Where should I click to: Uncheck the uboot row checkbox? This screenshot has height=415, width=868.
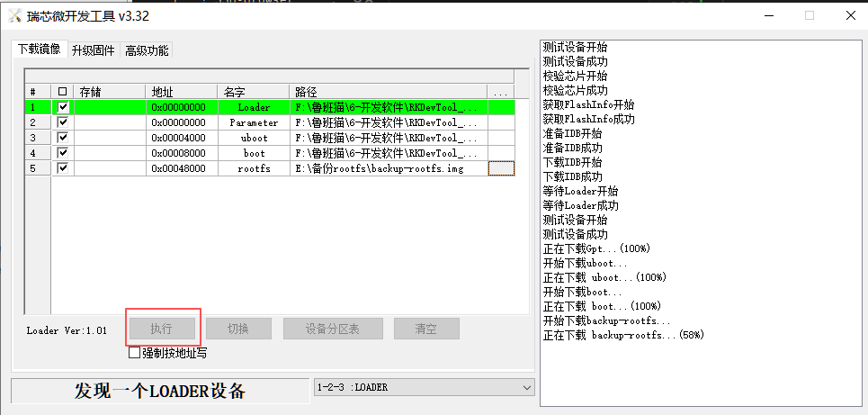[x=63, y=138]
